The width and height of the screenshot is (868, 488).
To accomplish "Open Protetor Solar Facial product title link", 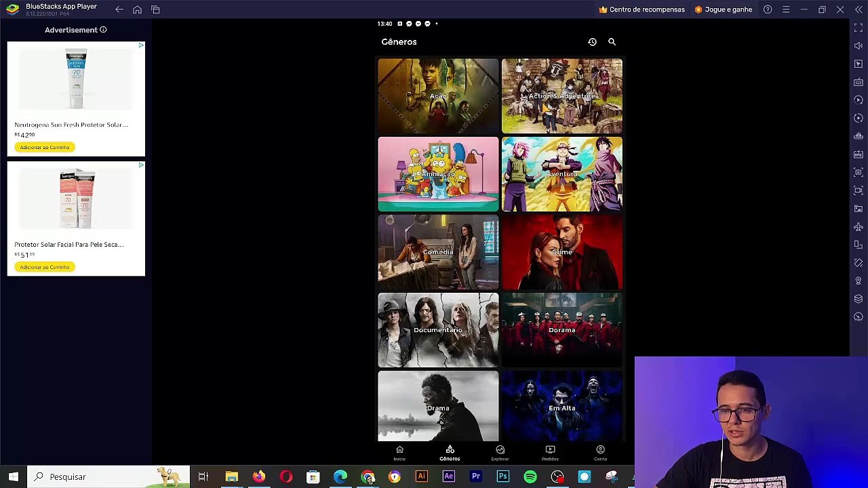I will [x=69, y=245].
